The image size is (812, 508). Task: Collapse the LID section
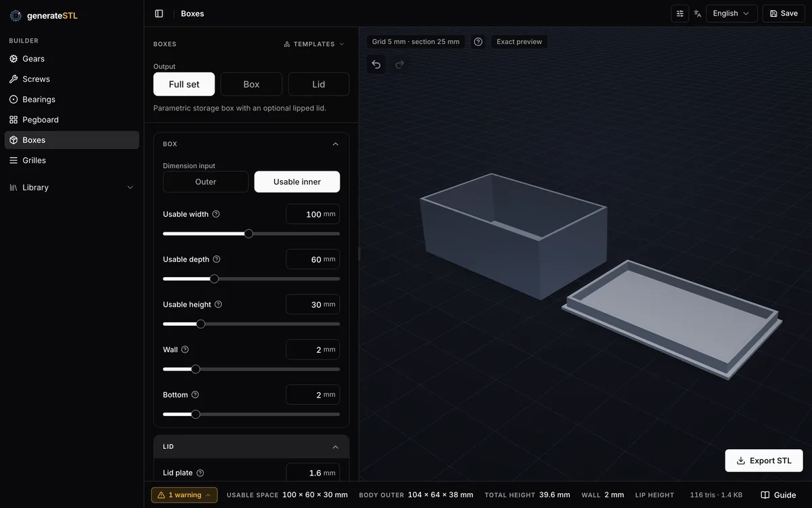tap(336, 447)
